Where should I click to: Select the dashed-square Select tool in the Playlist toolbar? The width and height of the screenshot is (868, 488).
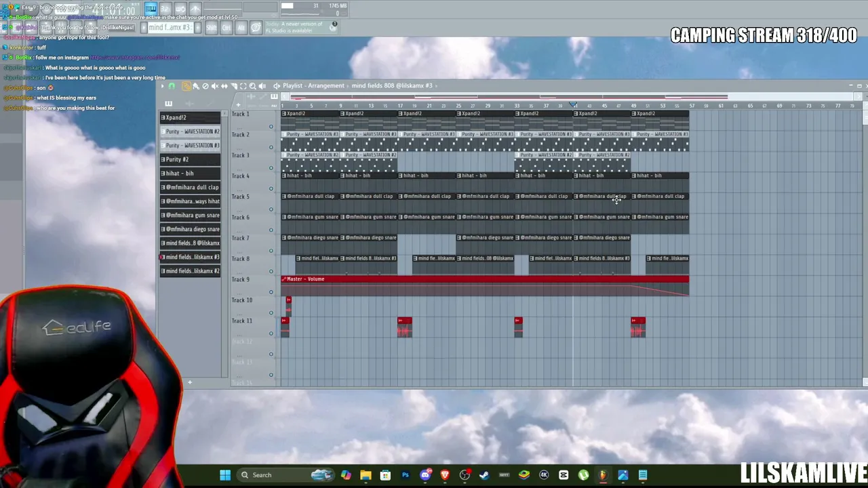(x=243, y=86)
